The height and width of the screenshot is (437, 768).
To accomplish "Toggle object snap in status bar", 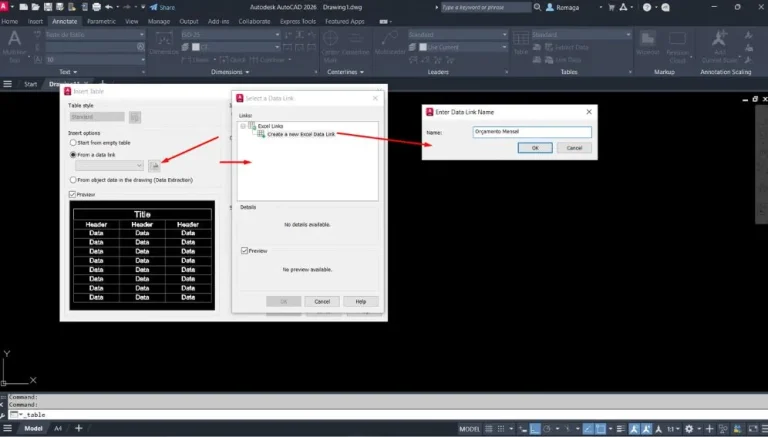I will tap(600, 429).
